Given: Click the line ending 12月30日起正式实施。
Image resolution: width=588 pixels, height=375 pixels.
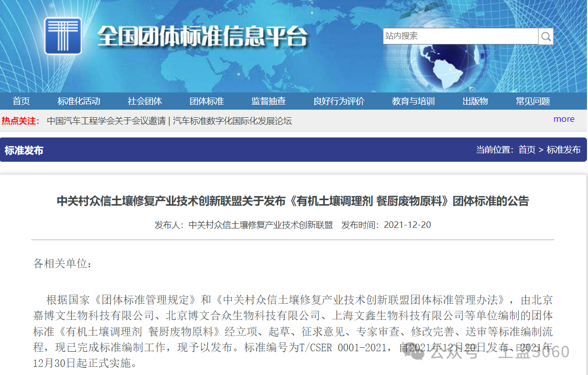Looking at the screenshot, I should (x=85, y=363).
